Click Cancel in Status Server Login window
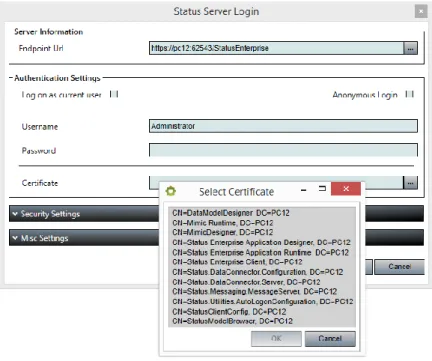 point(399,267)
